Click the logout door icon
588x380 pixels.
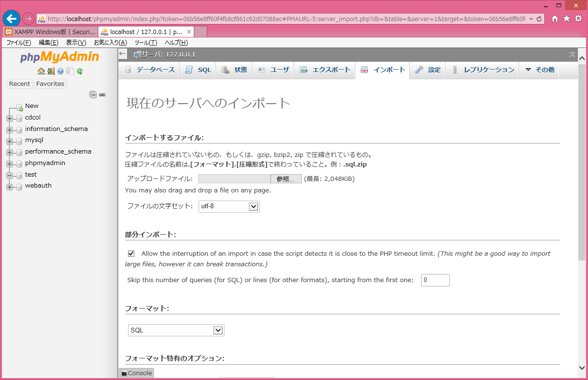[51, 71]
